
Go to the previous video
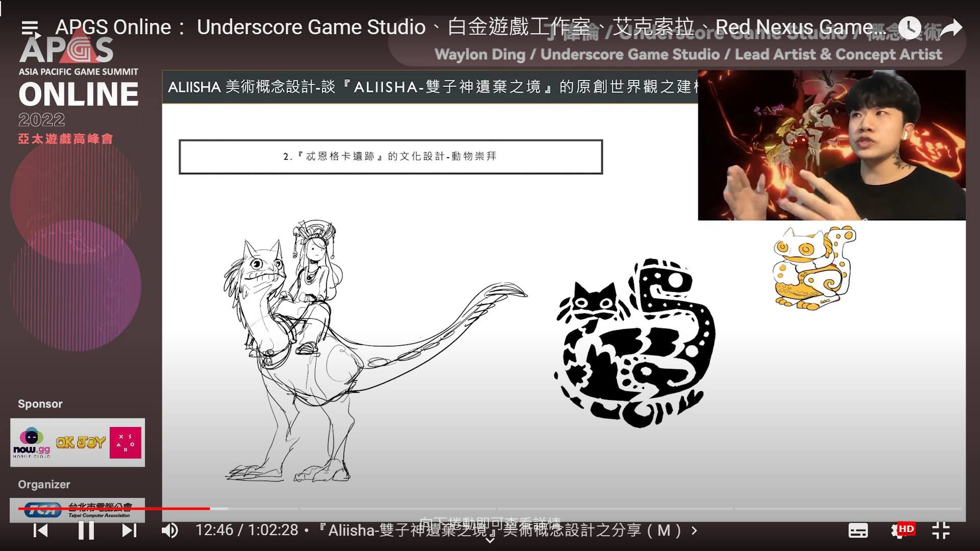41,531
